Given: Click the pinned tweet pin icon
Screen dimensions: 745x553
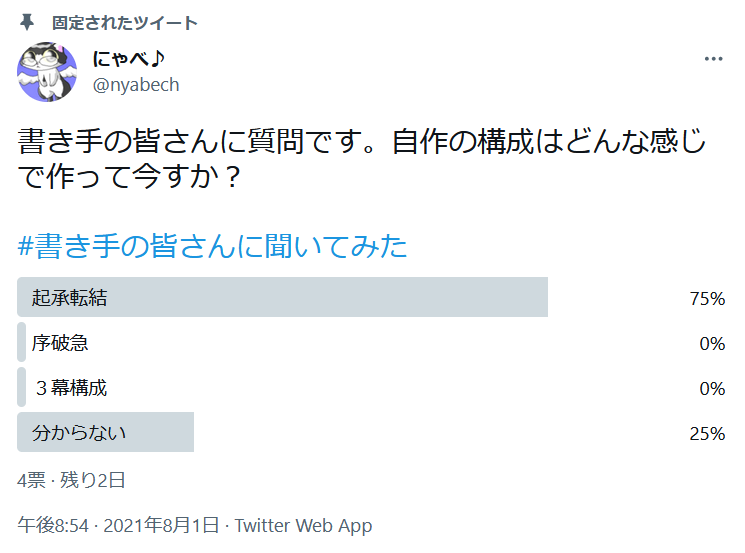Looking at the screenshot, I should (27, 22).
